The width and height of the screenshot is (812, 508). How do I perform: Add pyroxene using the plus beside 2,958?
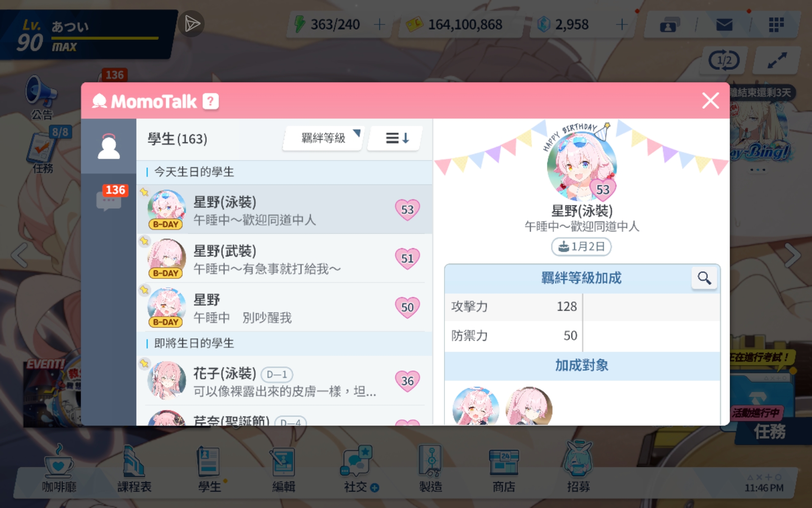click(621, 24)
